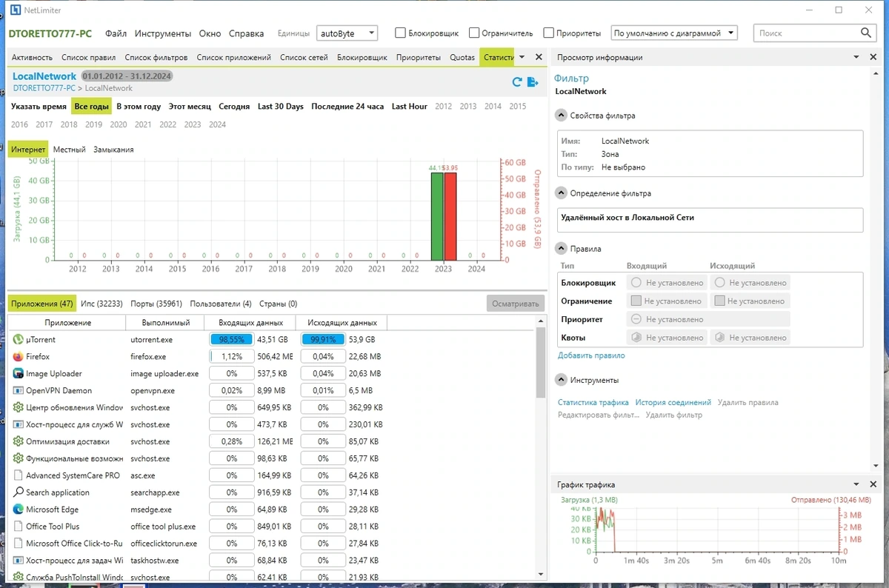Click the Оптимизация доставки gear icon
This screenshot has height=588, width=889.
tap(19, 441)
